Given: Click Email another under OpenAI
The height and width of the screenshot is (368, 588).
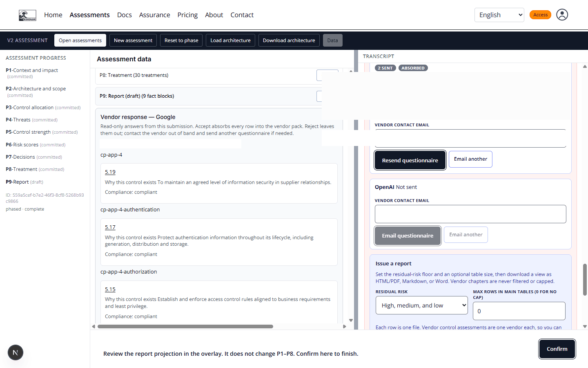Looking at the screenshot, I should [x=465, y=235].
